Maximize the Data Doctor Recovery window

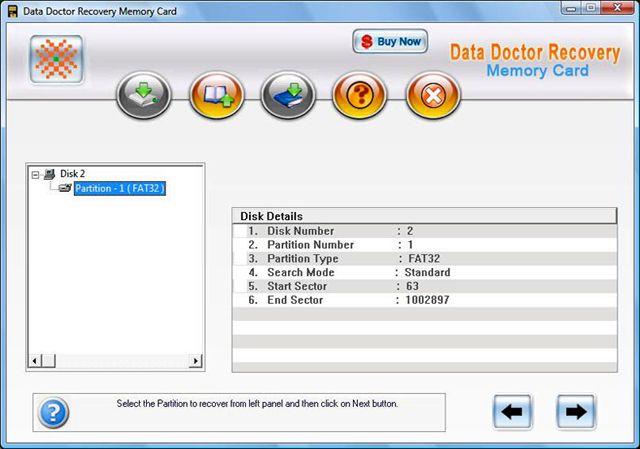591,8
